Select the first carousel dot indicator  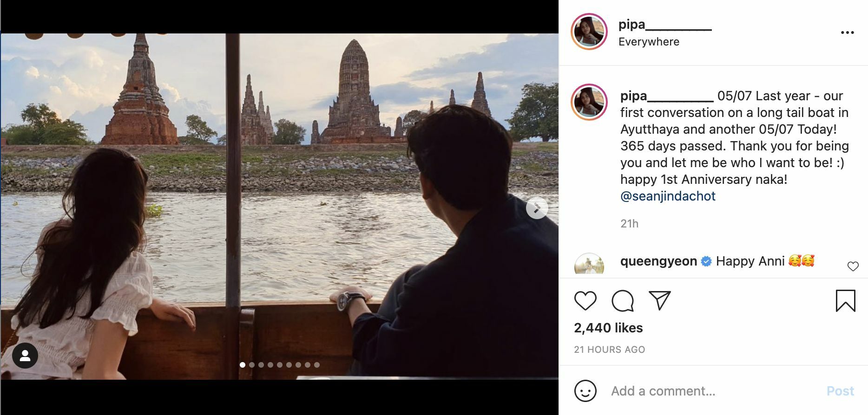[242, 366]
